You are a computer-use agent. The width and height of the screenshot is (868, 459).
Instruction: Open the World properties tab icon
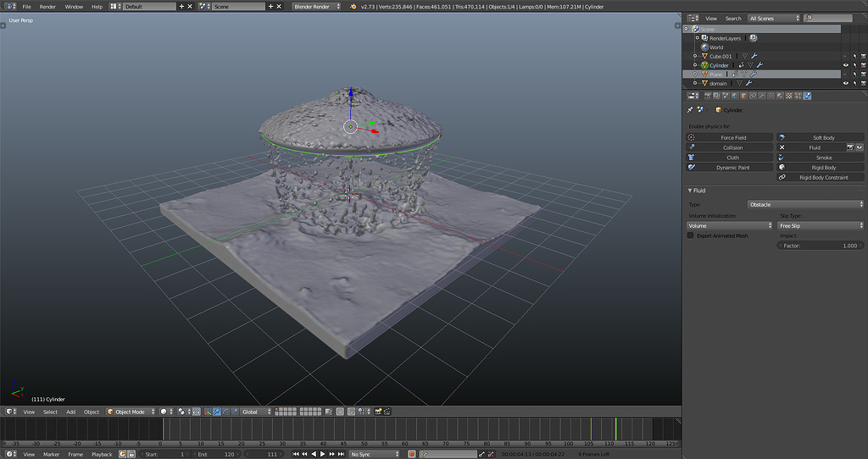coord(735,96)
